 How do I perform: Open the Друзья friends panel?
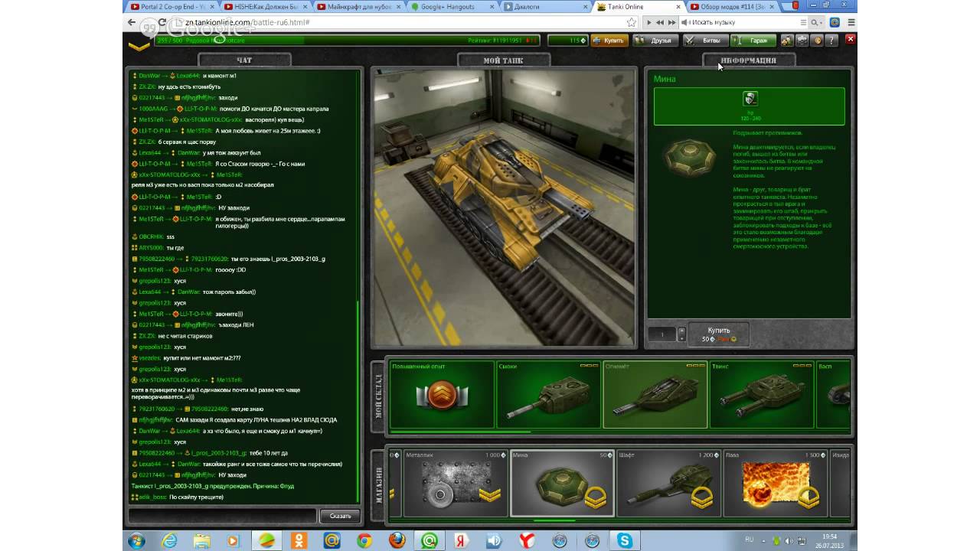[655, 40]
